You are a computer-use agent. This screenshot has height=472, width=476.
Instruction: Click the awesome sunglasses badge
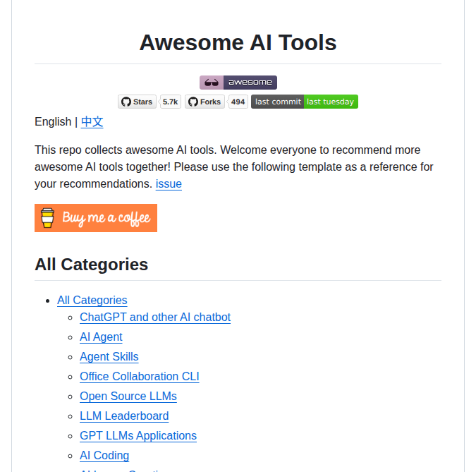coord(238,83)
